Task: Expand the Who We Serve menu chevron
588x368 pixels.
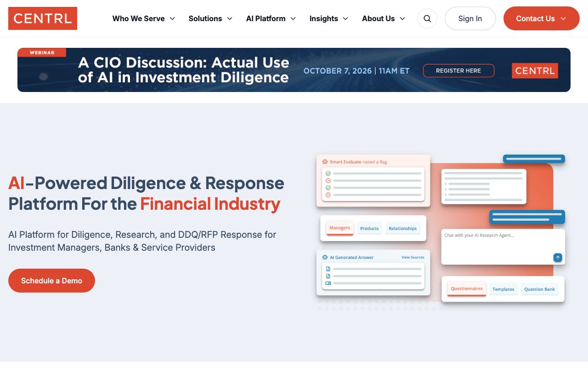Action: tap(172, 18)
